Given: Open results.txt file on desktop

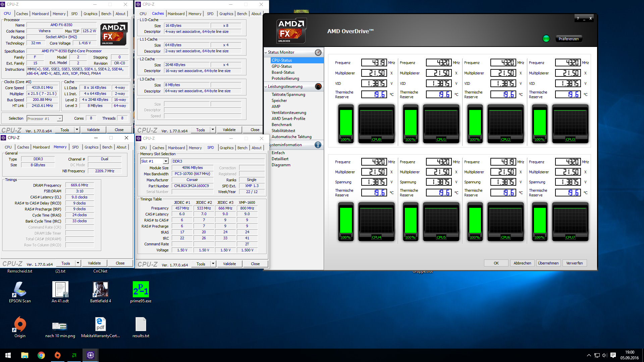Looking at the screenshot, I should pyautogui.click(x=141, y=324).
